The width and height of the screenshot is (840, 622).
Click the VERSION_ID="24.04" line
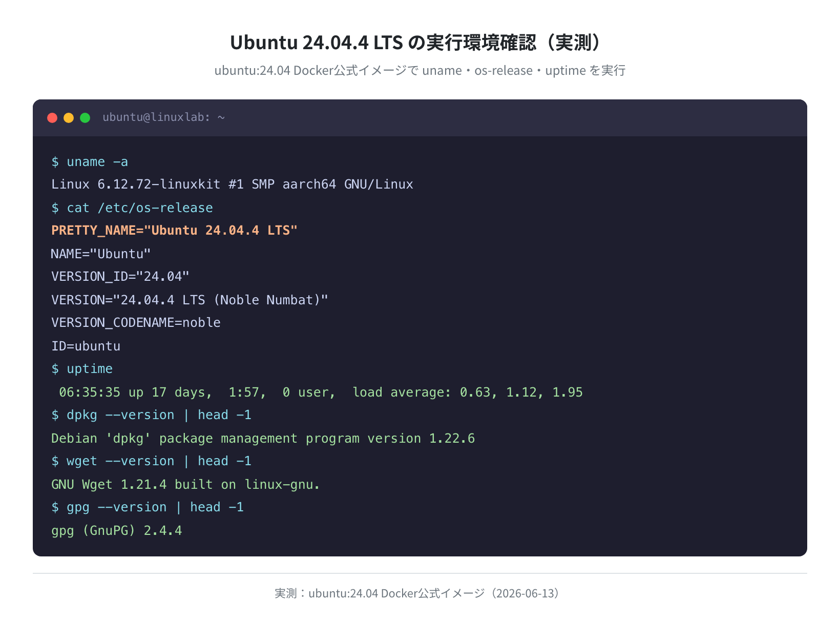click(120, 277)
